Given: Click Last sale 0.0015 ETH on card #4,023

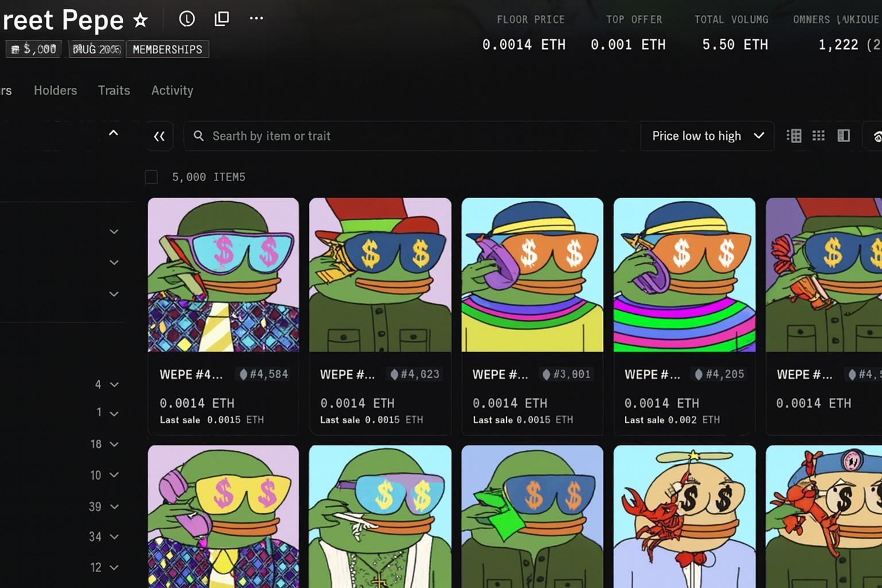Looking at the screenshot, I should 372,420.
